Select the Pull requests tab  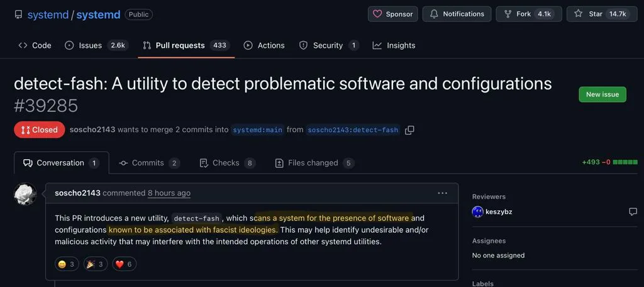(186, 45)
